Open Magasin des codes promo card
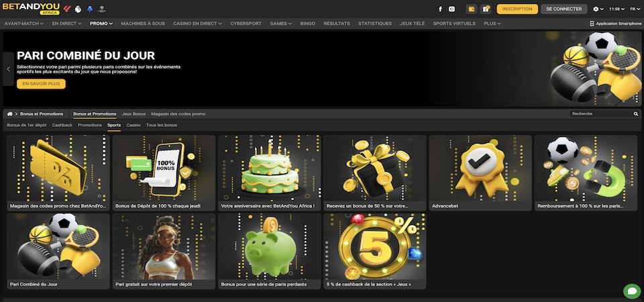Viewport: 644px width, 302px height. pos(58,173)
